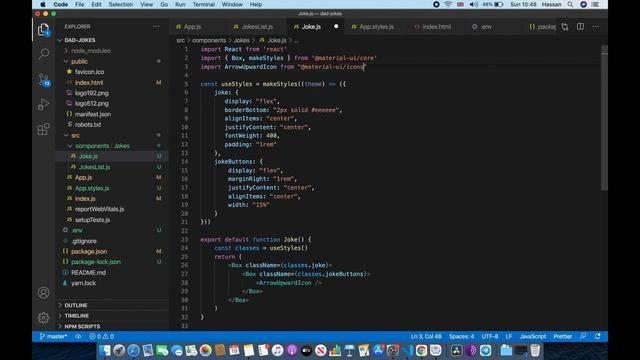
Task: Click the Wi-Fi icon in menu bar
Action: [x=448, y=4]
